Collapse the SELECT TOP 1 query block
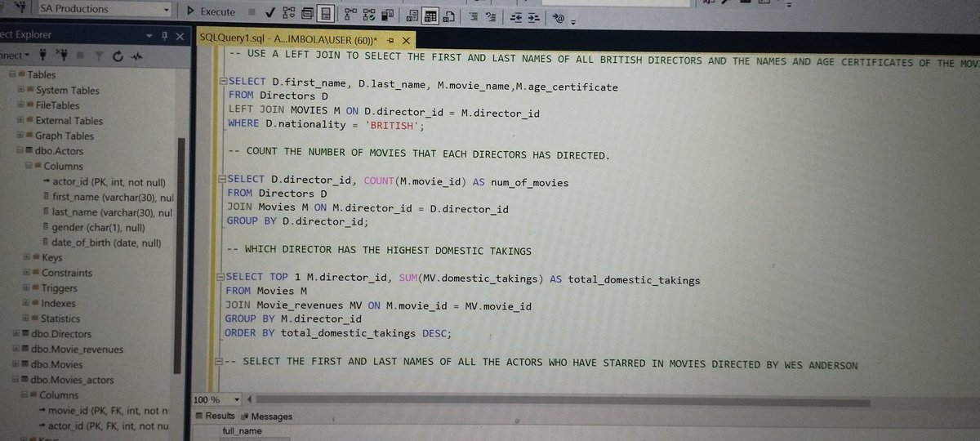The image size is (980, 441). 220,277
